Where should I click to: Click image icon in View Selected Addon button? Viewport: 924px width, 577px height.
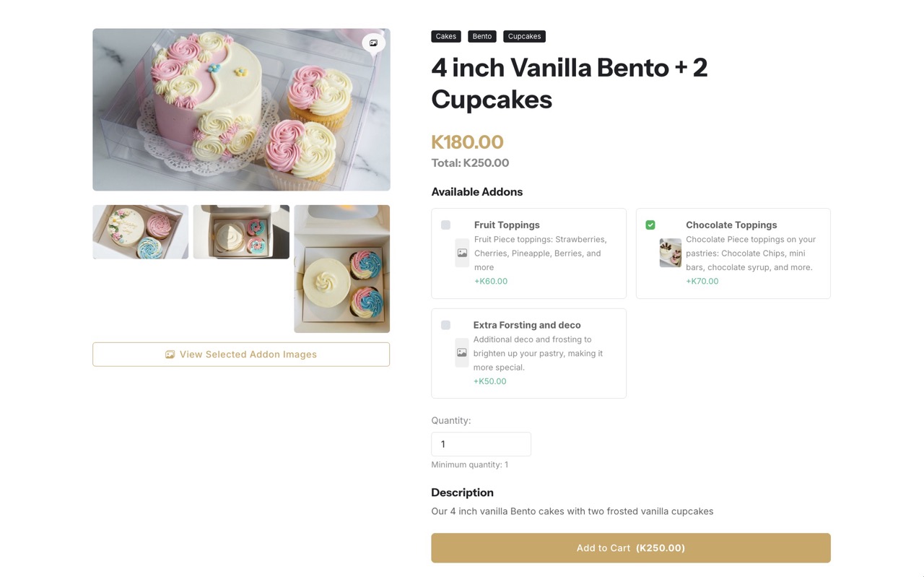point(170,355)
